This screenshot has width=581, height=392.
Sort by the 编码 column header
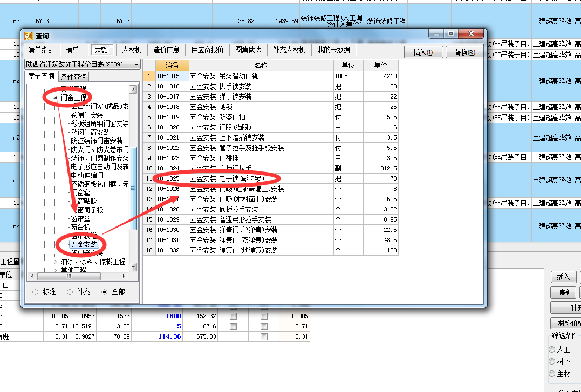coord(172,65)
